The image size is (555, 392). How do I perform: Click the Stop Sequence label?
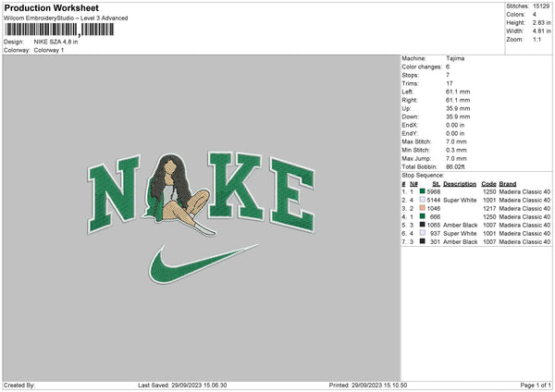point(423,174)
